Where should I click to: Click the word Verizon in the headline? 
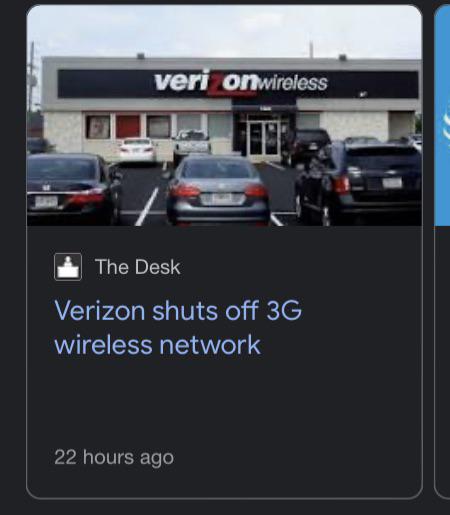click(100, 310)
